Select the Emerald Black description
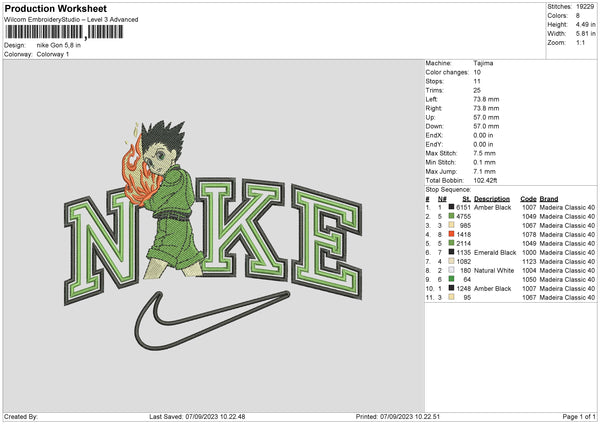This screenshot has height=424, width=600. [495, 253]
